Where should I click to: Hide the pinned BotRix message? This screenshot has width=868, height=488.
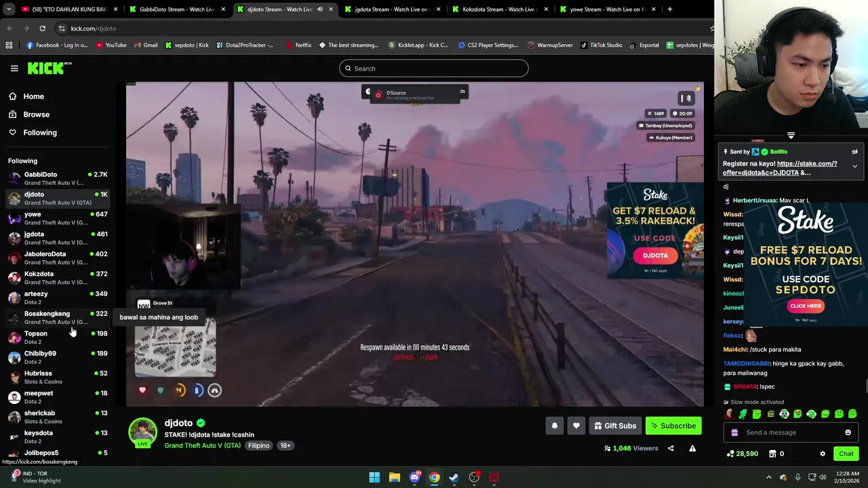854,152
